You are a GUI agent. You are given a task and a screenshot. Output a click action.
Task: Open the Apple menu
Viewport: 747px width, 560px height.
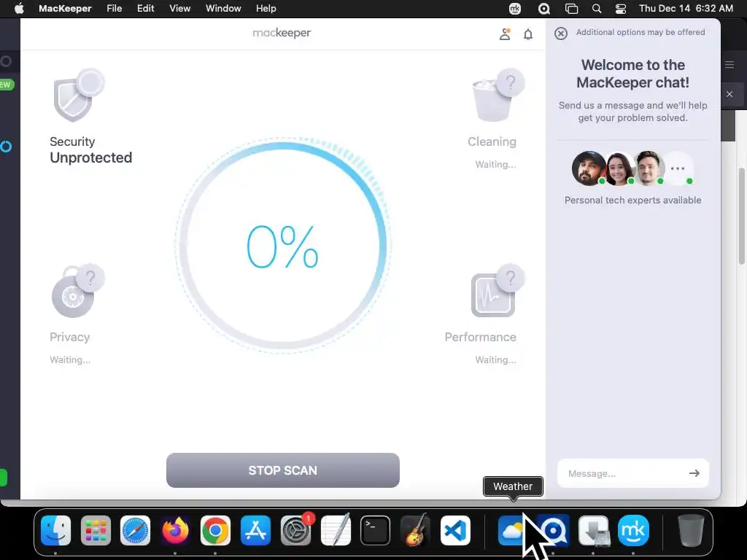tap(19, 9)
